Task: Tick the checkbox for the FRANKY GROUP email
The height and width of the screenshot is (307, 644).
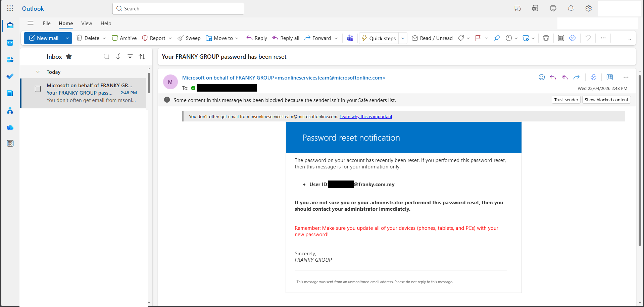Action: point(38,89)
